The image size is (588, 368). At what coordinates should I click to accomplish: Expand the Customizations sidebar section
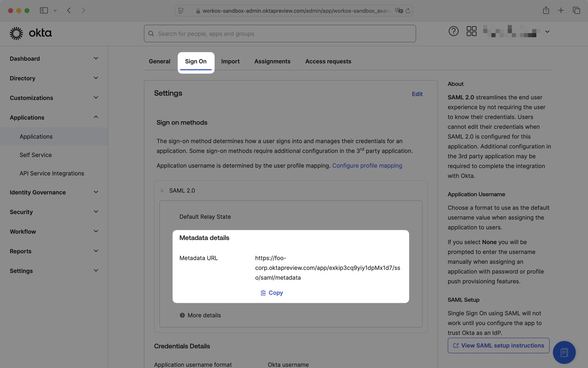click(96, 98)
